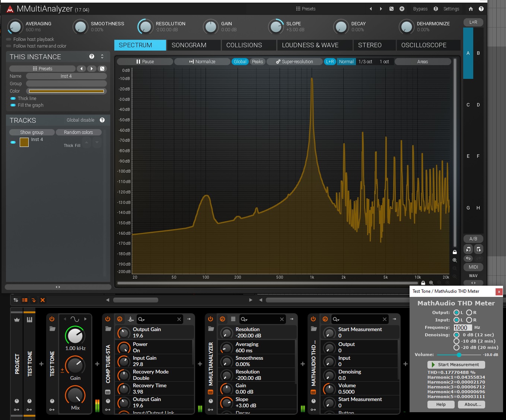
Task: Click the instance Color bar swatch
Action: tap(66, 91)
